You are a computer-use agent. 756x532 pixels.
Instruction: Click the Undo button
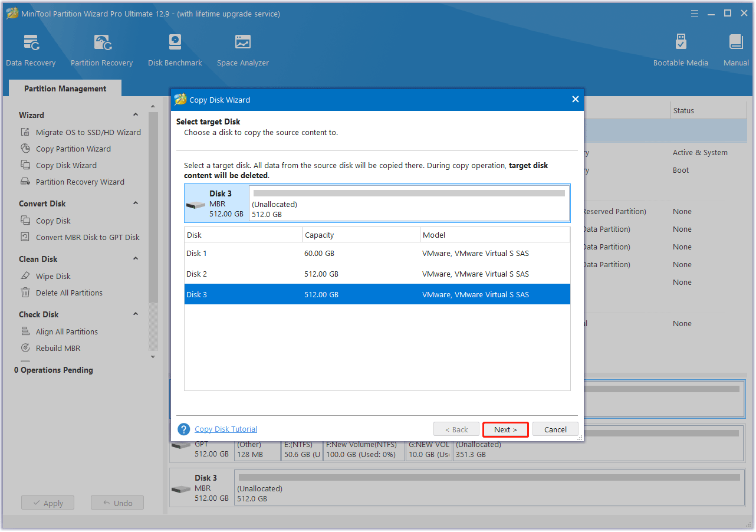117,503
